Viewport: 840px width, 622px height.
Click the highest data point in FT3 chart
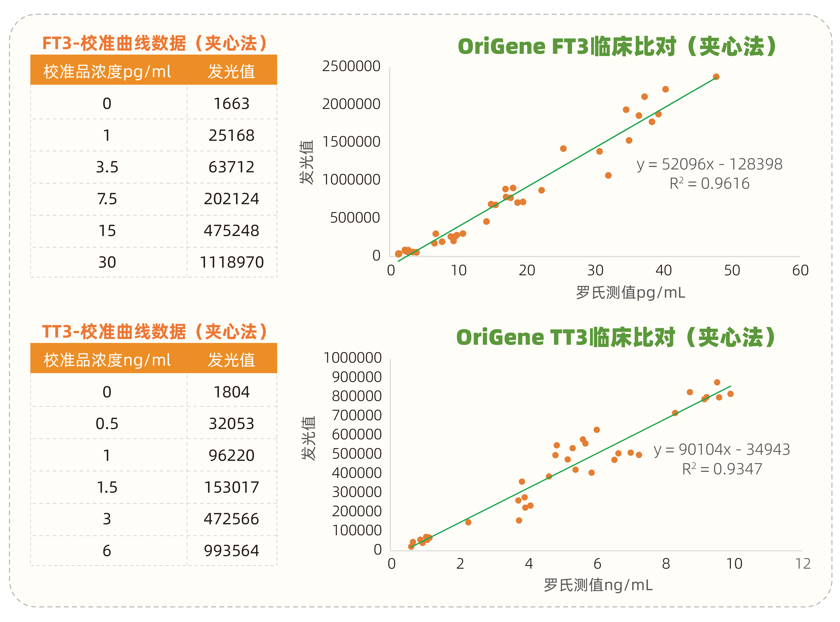pos(716,77)
